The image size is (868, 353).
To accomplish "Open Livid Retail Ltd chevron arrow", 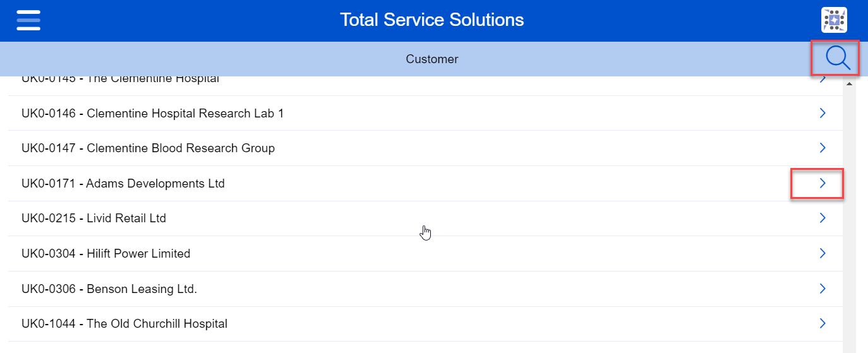I will 823,218.
